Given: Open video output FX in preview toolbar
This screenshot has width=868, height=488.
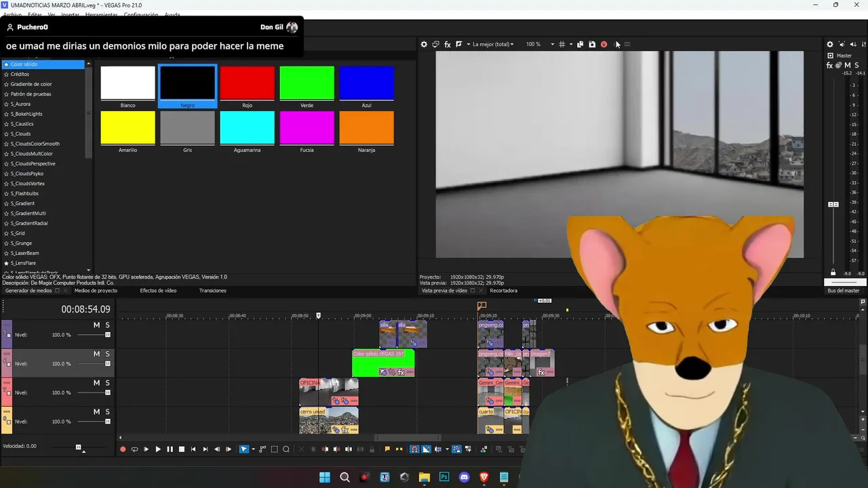Looking at the screenshot, I should [x=448, y=44].
